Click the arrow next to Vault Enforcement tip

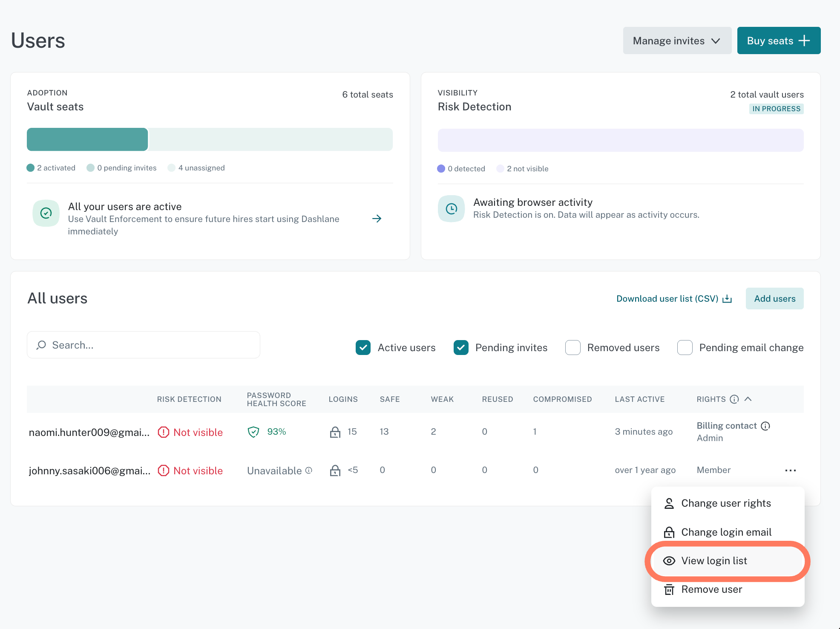click(x=377, y=219)
